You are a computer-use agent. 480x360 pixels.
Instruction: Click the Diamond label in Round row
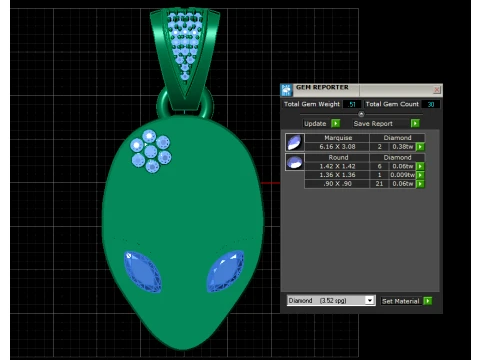click(x=397, y=157)
